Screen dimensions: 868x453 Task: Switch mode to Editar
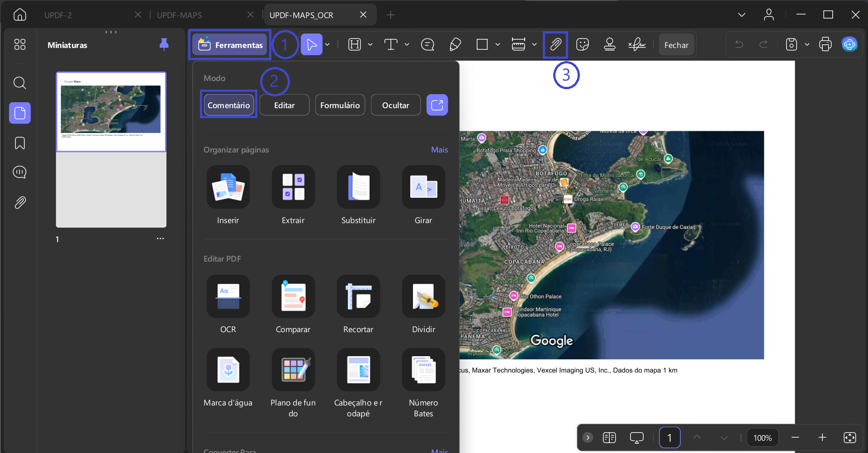click(285, 105)
